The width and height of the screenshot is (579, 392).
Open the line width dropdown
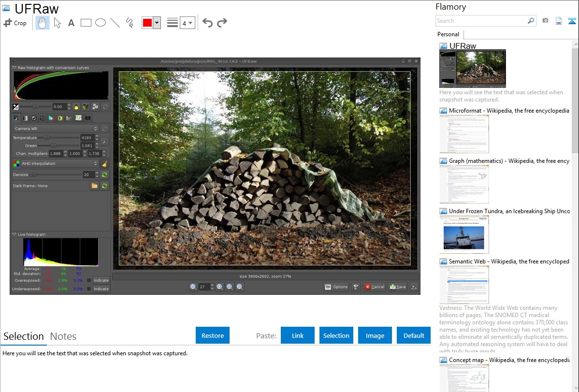[x=187, y=23]
